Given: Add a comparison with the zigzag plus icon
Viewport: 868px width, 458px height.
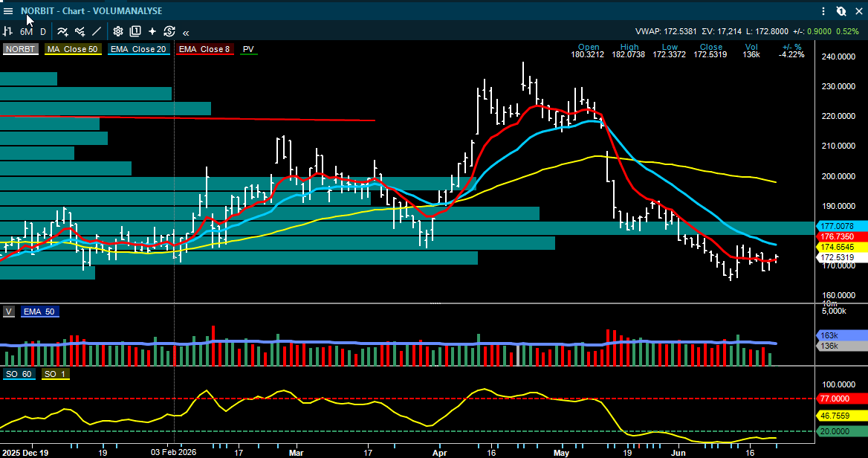Looking at the screenshot, I should (80, 31).
